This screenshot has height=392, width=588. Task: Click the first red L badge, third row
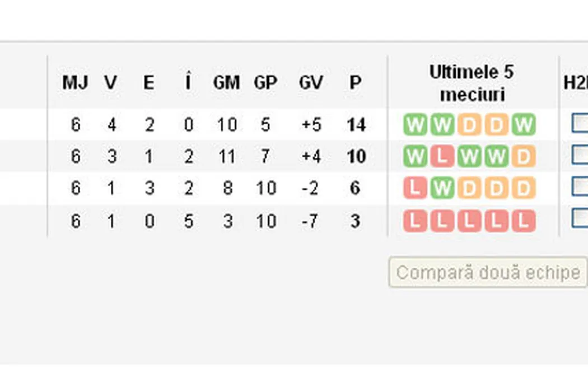pyautogui.click(x=414, y=189)
